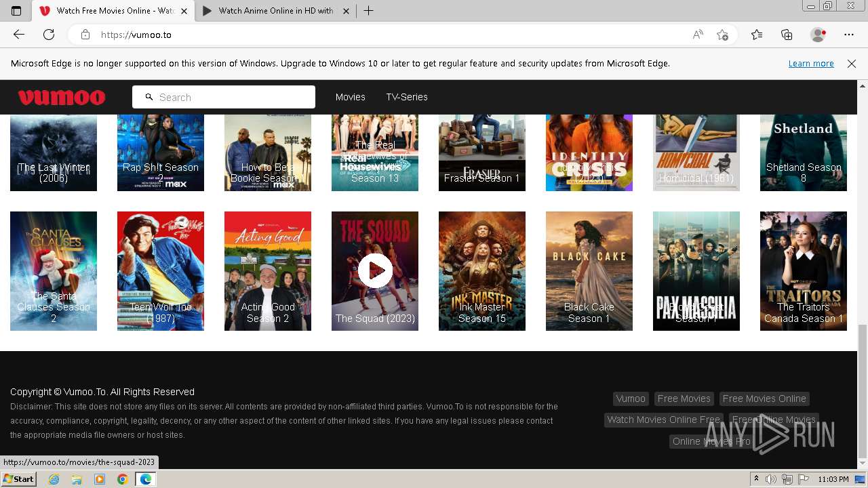Open the Favorites list
Viewport: 868px width, 488px height.
[757, 35]
